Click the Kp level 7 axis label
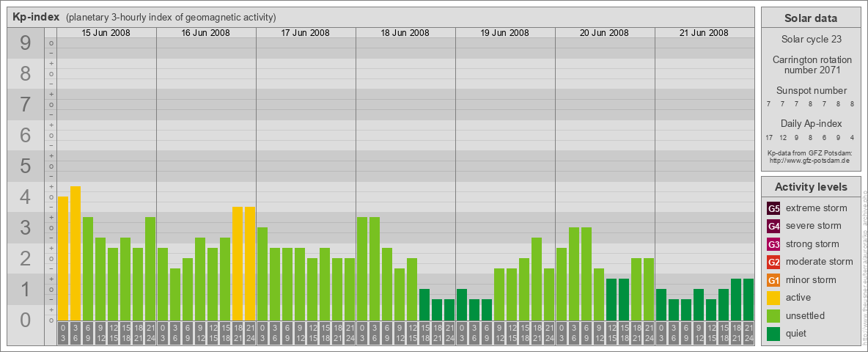868x352 pixels. (x=25, y=105)
